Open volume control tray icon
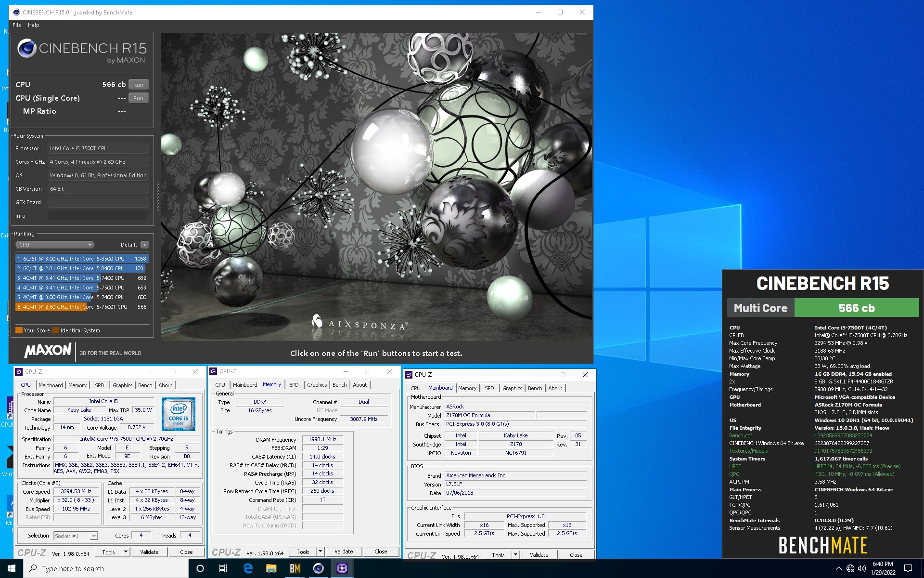 click(862, 568)
